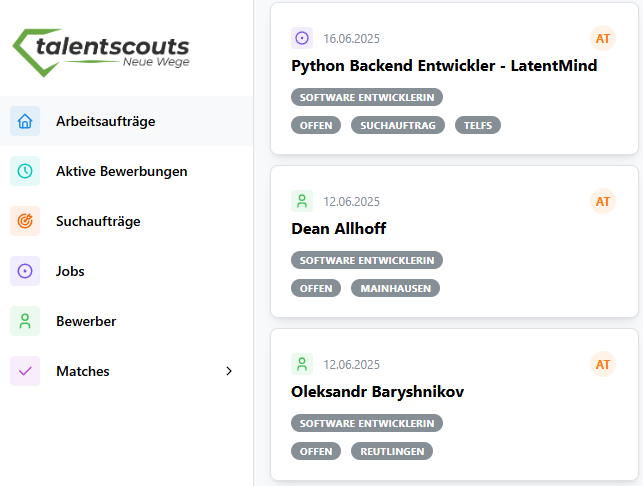The width and height of the screenshot is (643, 486).
Task: Click the SUCHAUFTRAG tag on Python card
Action: tap(398, 125)
